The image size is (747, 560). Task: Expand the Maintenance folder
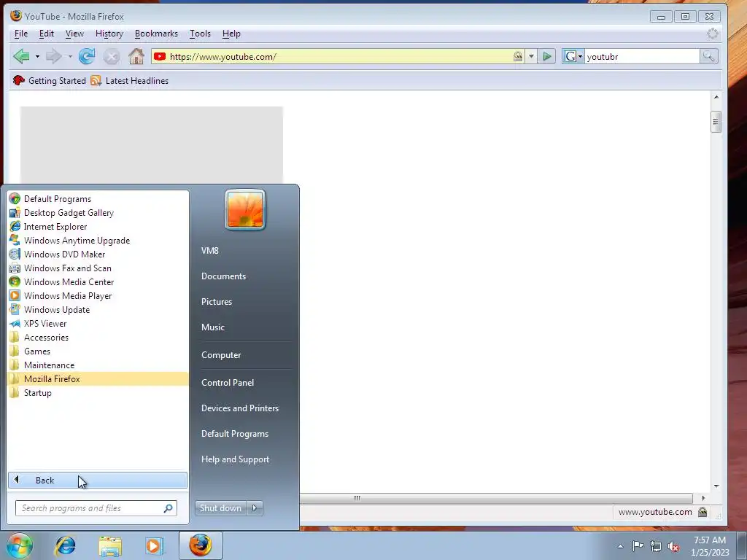click(x=49, y=365)
